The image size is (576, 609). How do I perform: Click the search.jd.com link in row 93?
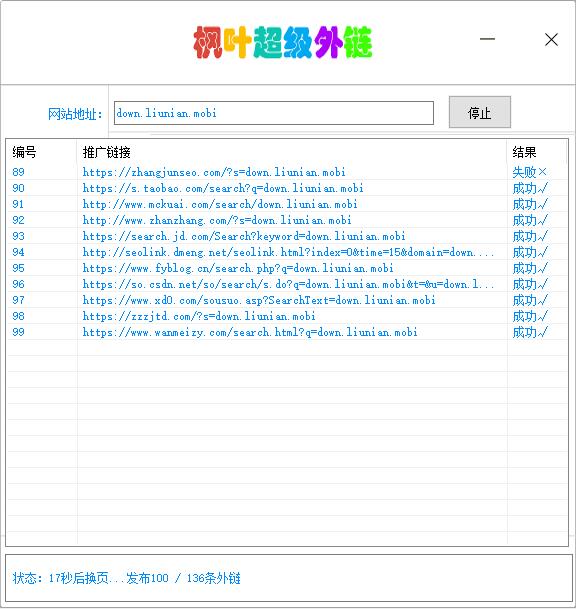244,236
